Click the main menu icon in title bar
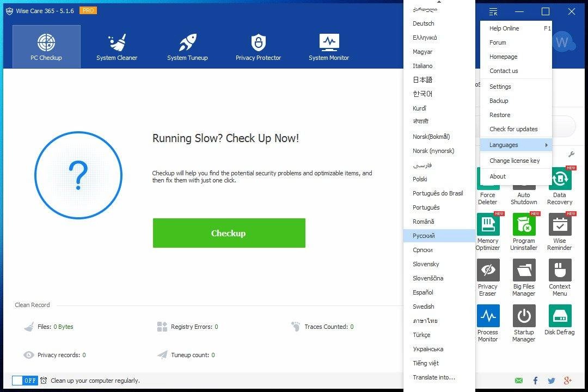Image resolution: width=588 pixels, height=392 pixels. click(x=493, y=11)
